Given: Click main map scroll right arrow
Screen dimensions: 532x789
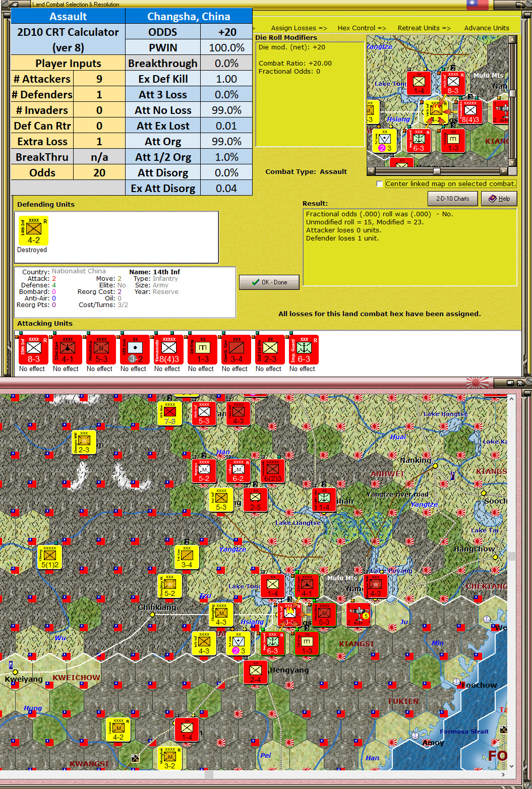Looking at the screenshot, I should point(503,774).
